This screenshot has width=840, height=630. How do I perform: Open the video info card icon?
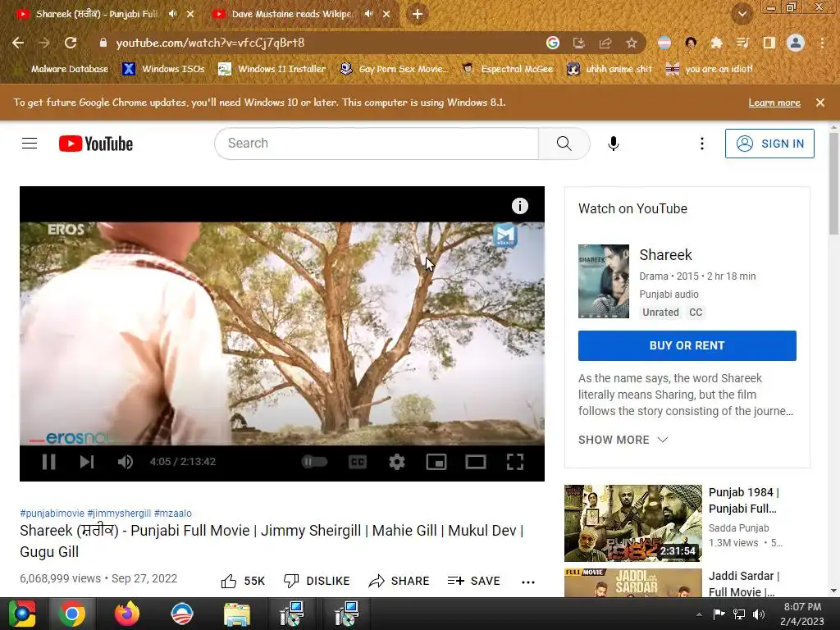(x=519, y=206)
